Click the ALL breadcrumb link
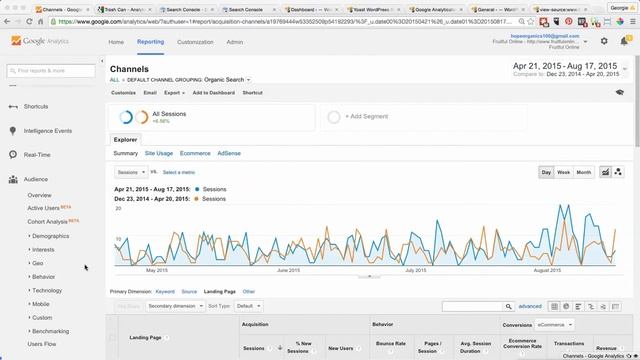This screenshot has width=640, height=360. tap(114, 80)
